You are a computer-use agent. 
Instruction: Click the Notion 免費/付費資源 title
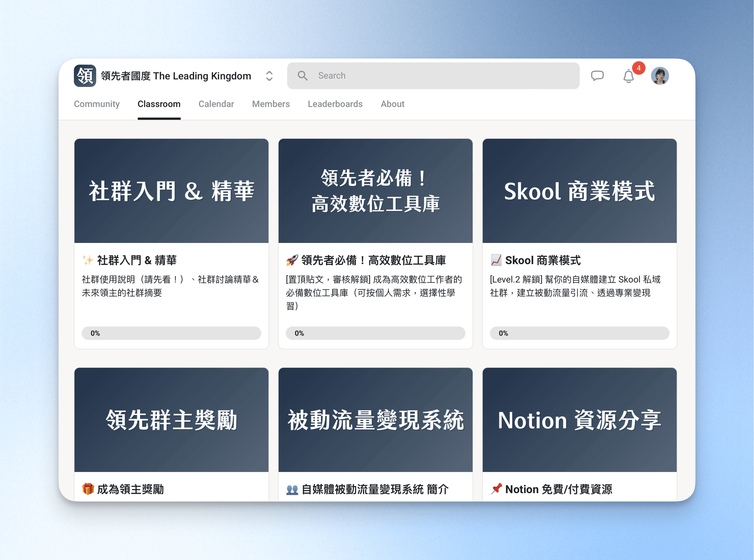click(558, 489)
